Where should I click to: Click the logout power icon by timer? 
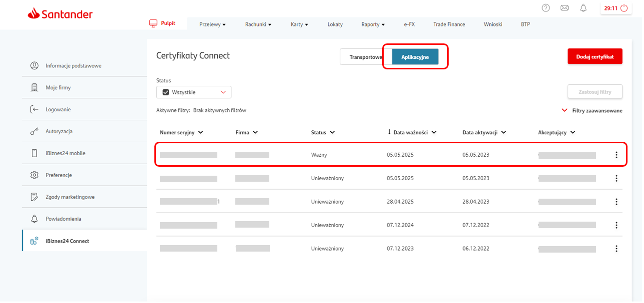(x=624, y=8)
